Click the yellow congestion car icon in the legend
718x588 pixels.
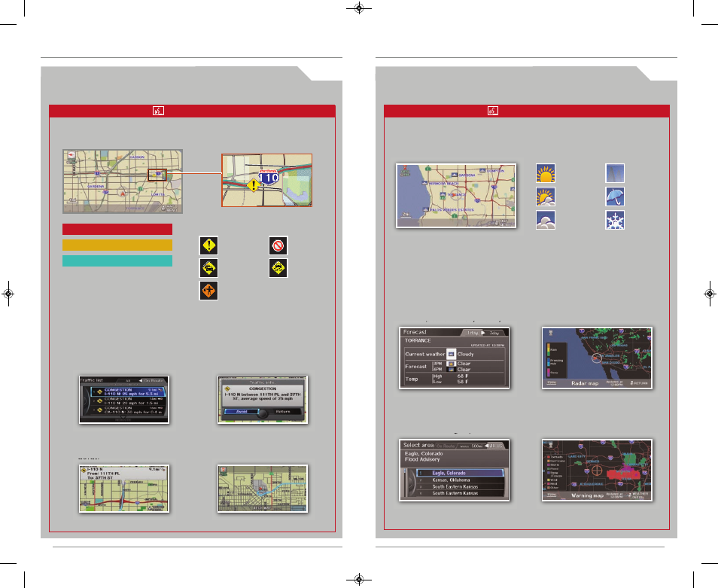(208, 268)
